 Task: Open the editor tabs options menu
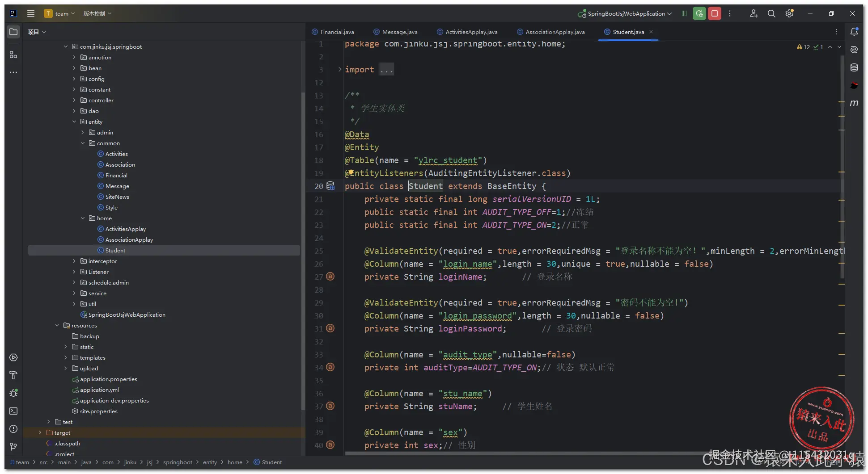836,32
